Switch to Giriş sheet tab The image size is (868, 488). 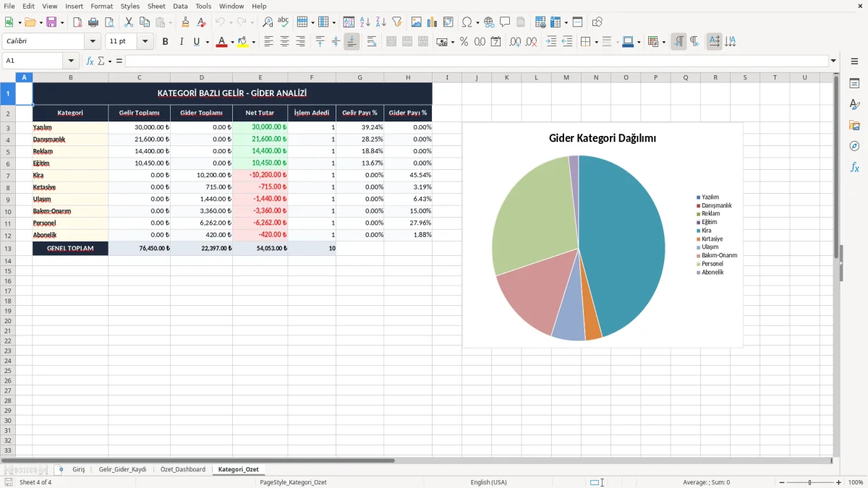click(78, 469)
